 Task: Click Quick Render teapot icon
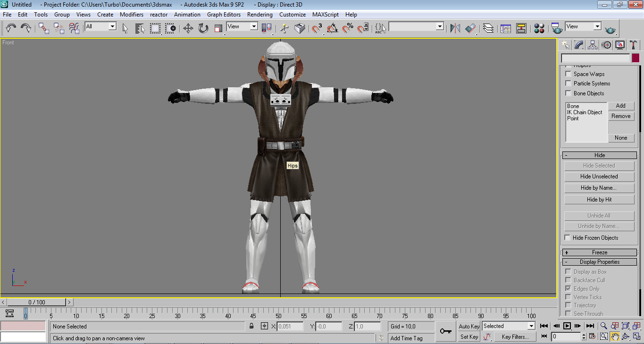[610, 29]
